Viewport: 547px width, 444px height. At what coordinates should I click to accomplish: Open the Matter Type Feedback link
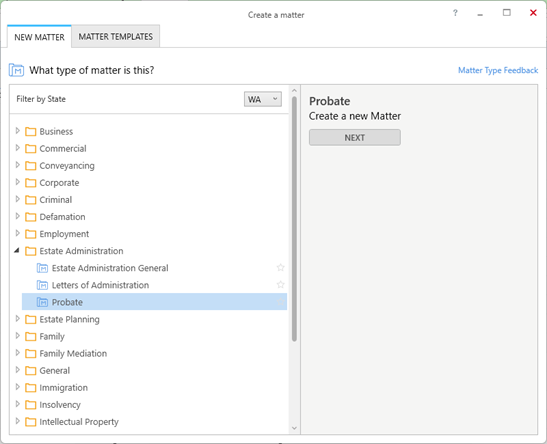click(498, 70)
